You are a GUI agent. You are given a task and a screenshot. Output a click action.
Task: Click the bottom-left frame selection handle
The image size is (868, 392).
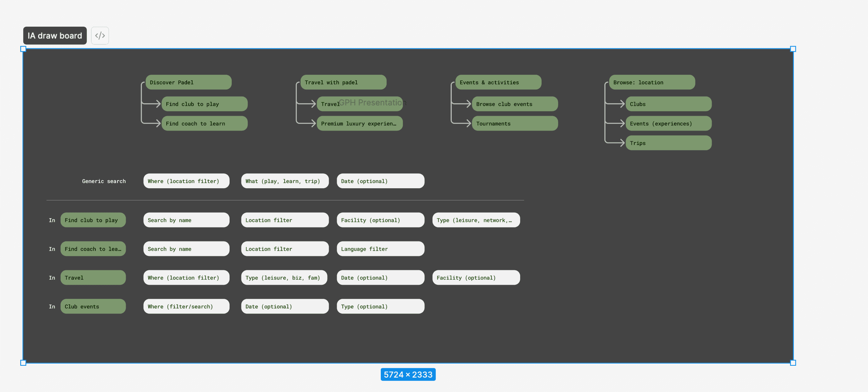(x=23, y=363)
